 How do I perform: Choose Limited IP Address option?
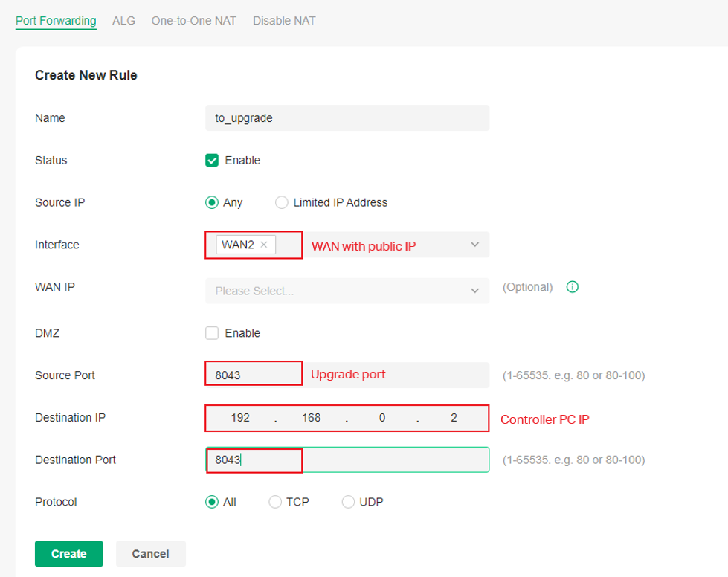point(282,202)
